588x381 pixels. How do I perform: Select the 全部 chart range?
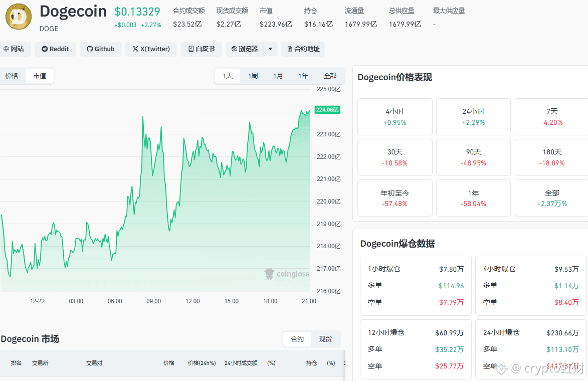330,76
